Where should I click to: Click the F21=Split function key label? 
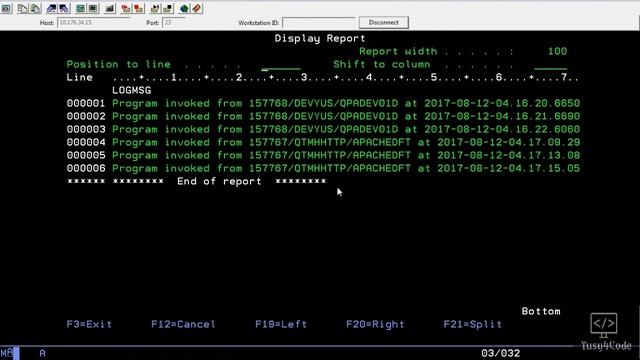point(473,324)
